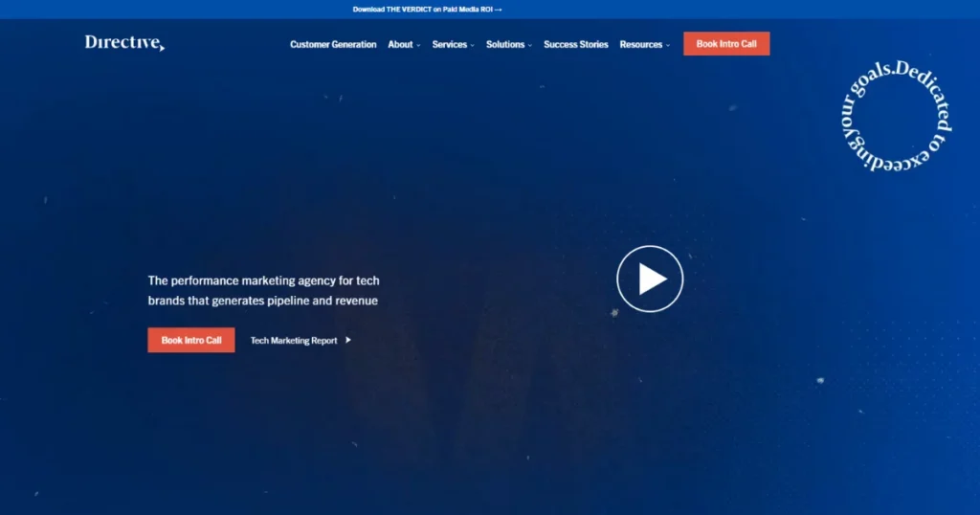Open the Solutions menu

(505, 44)
